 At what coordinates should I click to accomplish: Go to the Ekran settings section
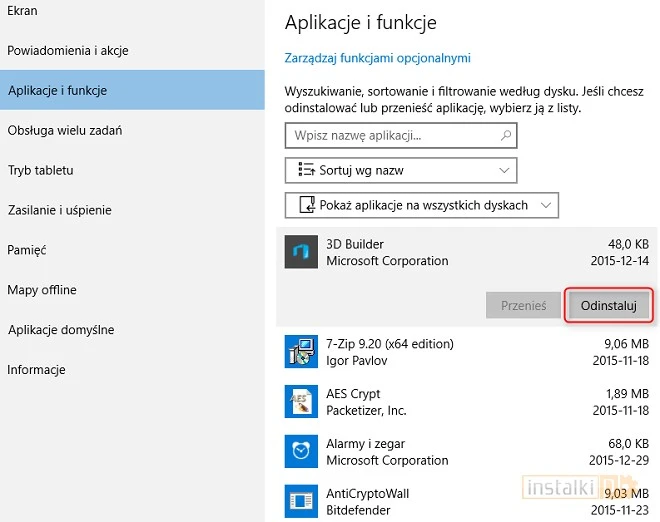pyautogui.click(x=24, y=10)
